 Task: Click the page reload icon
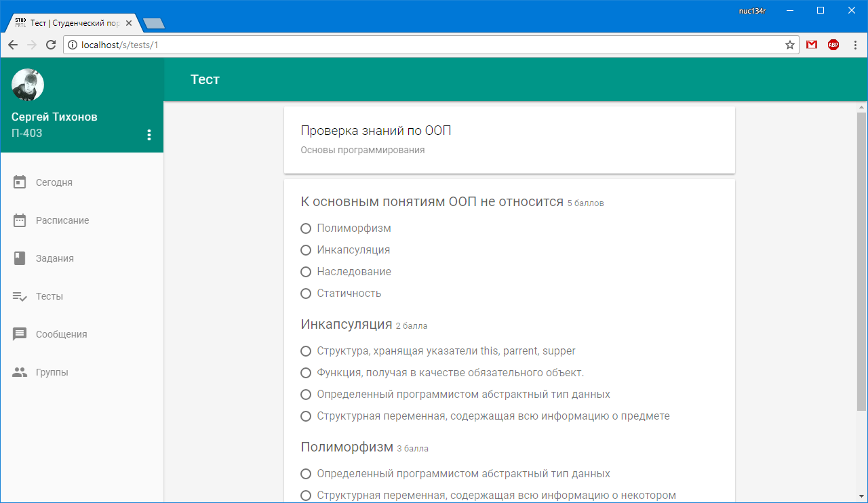(x=51, y=44)
